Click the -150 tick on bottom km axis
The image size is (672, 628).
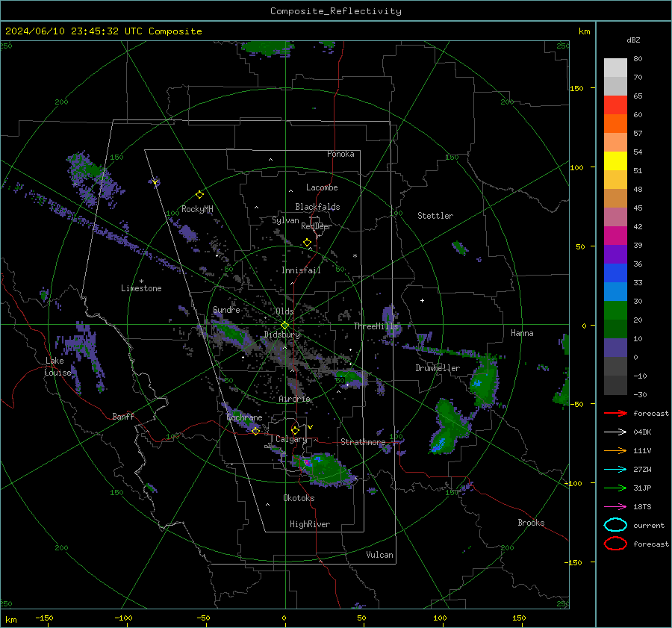click(x=44, y=618)
